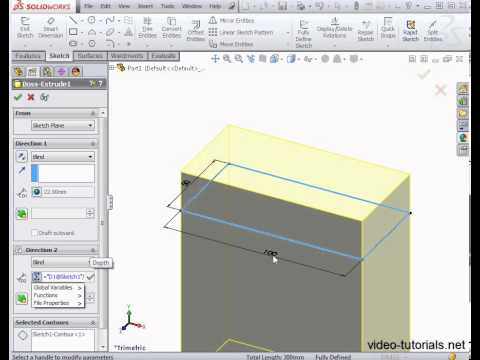Switch to the Features tab

(28, 56)
